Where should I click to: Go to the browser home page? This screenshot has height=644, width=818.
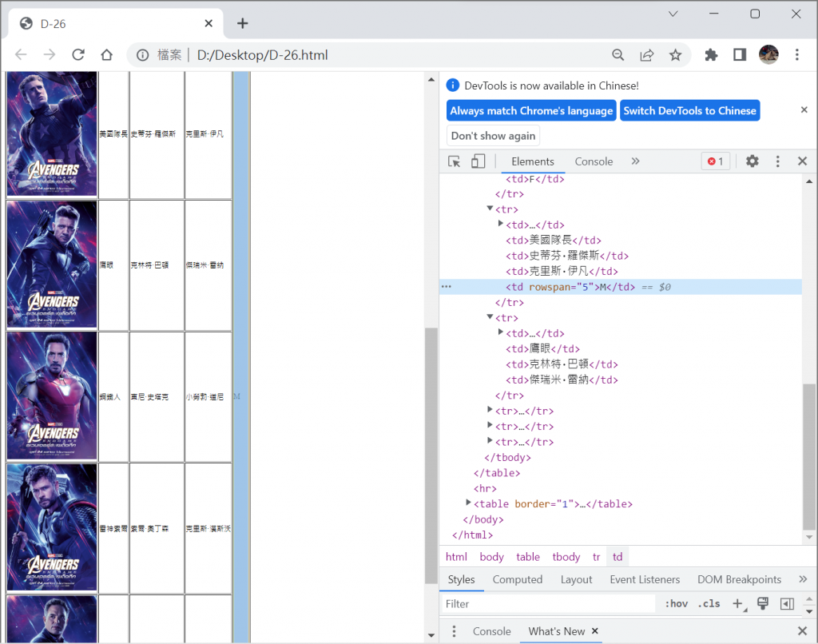107,54
